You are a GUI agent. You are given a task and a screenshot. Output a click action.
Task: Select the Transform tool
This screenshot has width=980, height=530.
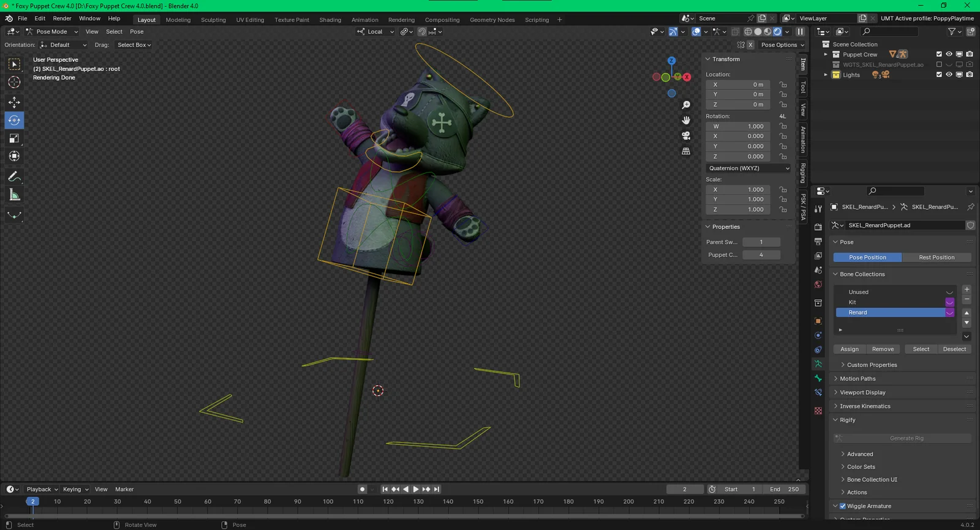point(14,156)
